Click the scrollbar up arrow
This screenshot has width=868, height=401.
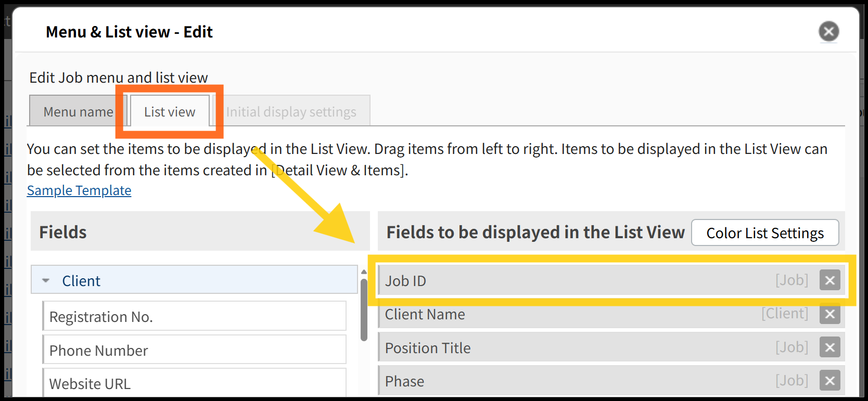pyautogui.click(x=364, y=272)
